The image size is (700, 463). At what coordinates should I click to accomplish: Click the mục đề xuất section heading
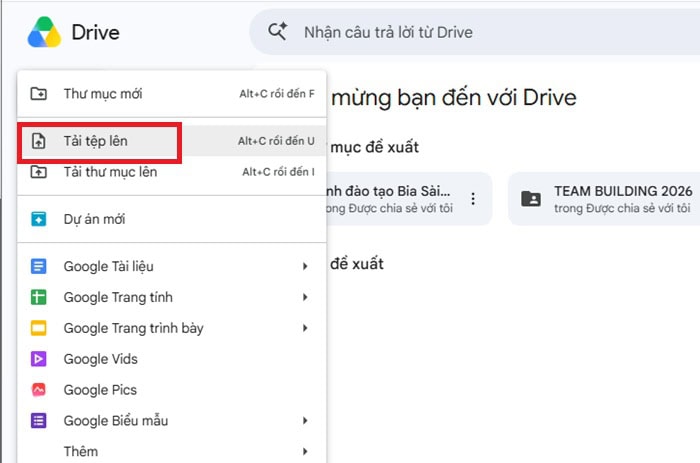point(375,147)
